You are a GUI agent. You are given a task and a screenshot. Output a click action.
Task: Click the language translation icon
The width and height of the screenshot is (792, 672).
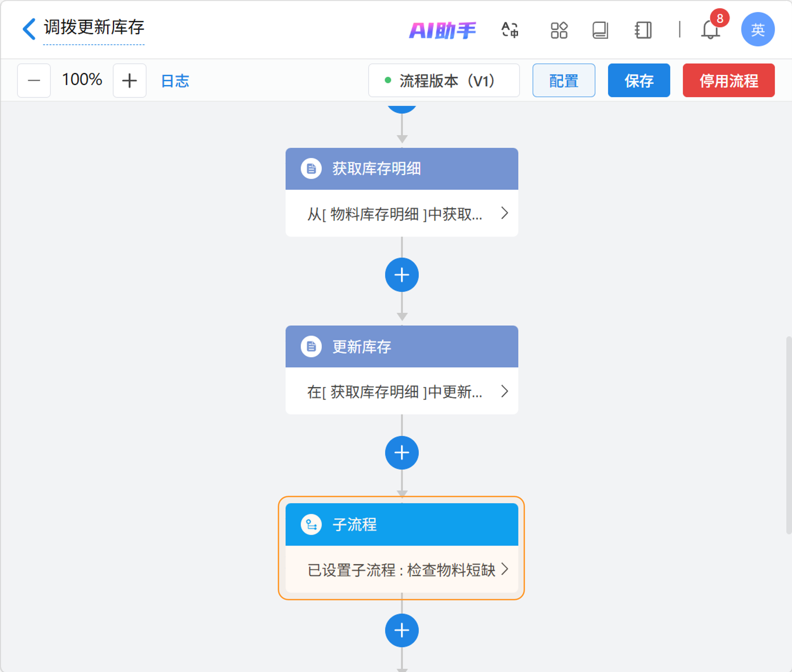pyautogui.click(x=510, y=30)
